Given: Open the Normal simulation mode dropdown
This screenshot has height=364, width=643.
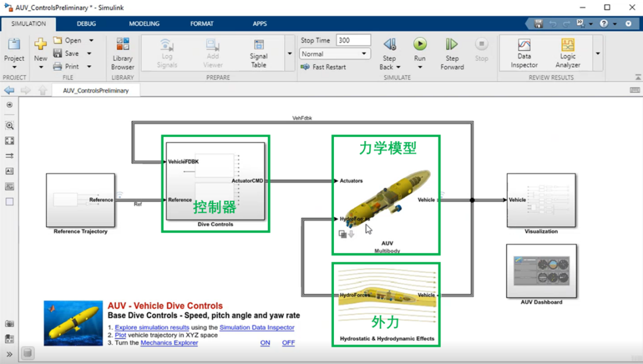Looking at the screenshot, I should [335, 54].
